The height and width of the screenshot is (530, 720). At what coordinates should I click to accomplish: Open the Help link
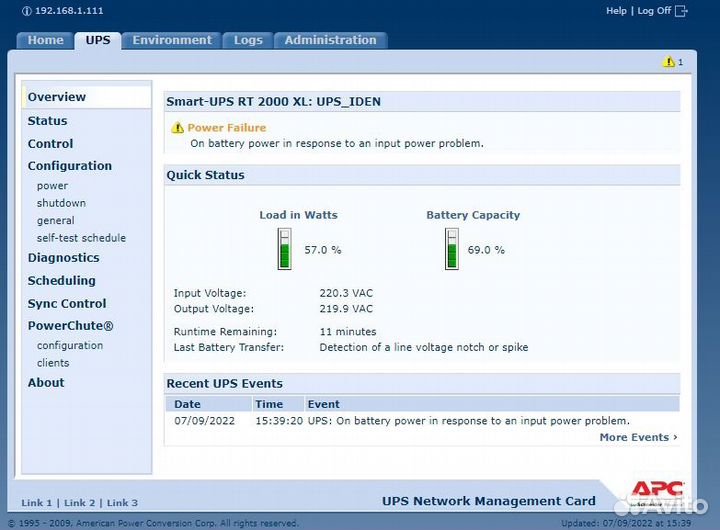pyautogui.click(x=616, y=11)
